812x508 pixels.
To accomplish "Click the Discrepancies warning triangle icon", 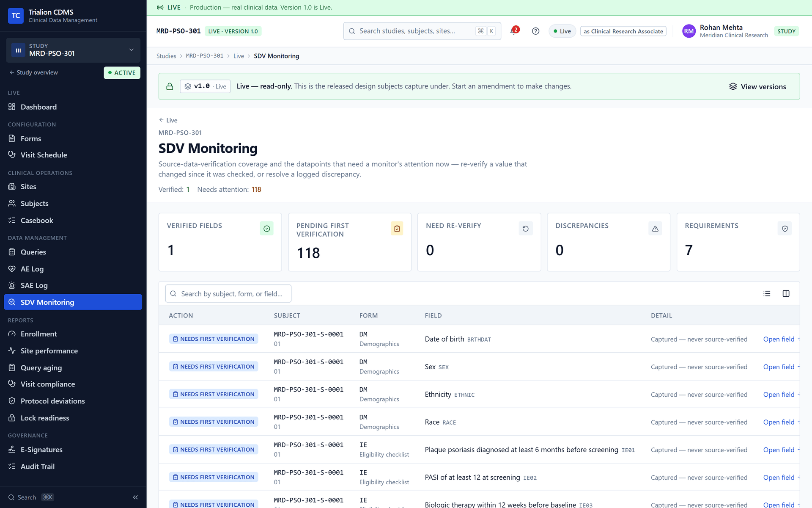I will click(x=655, y=229).
